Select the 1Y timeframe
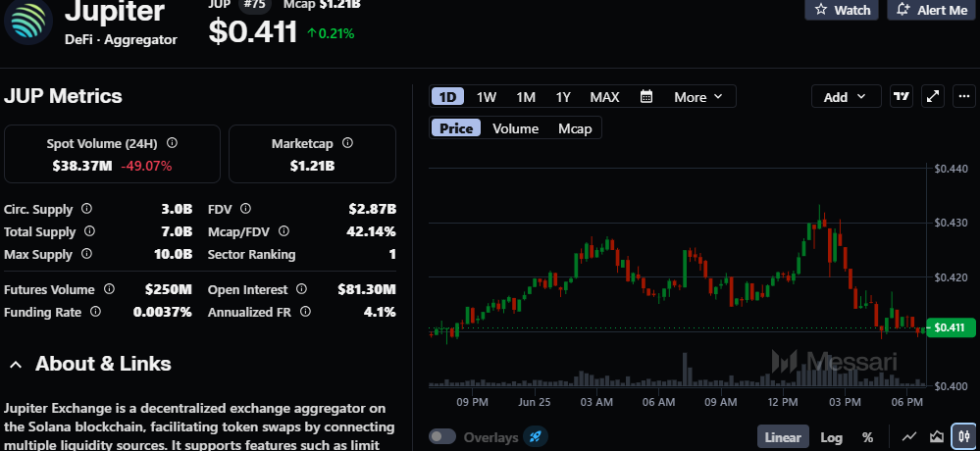The image size is (980, 451). coord(563,97)
